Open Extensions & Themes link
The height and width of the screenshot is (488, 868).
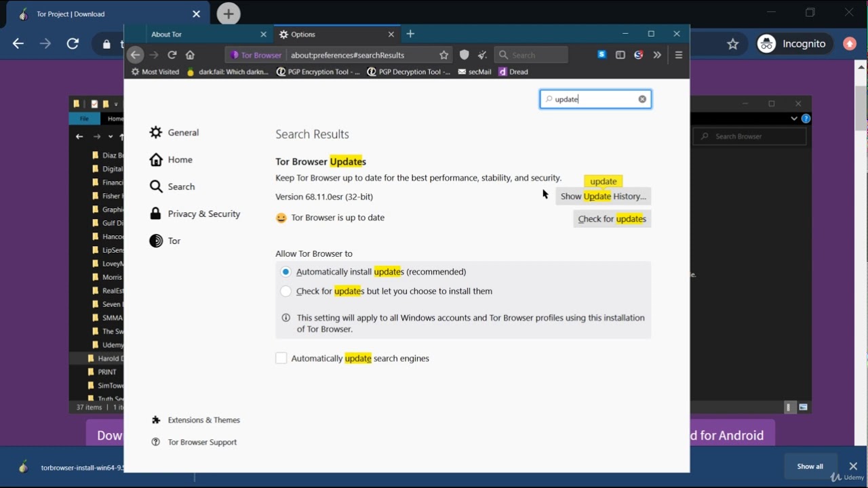coord(196,420)
